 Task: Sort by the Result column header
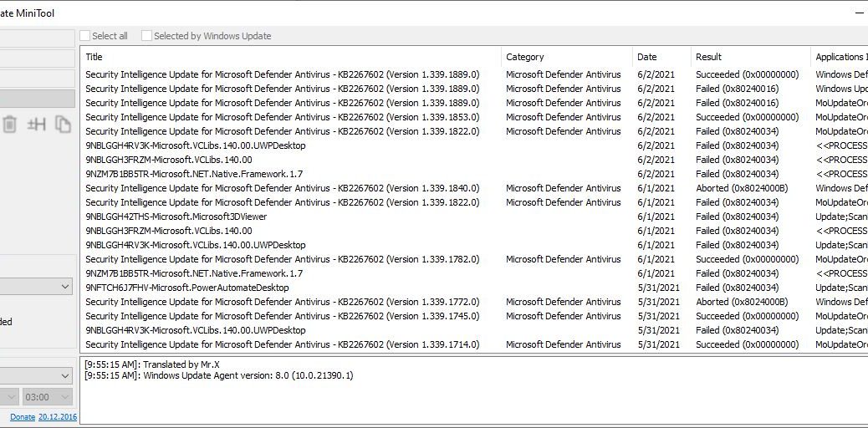[751, 57]
